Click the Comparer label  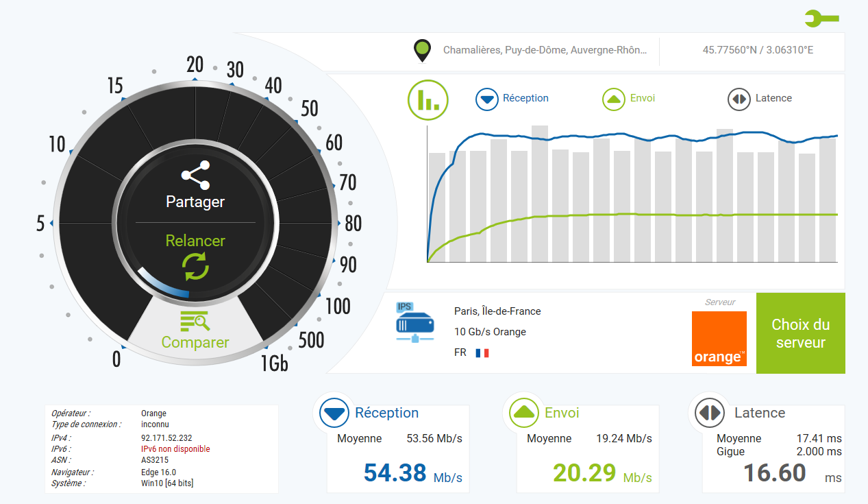(195, 342)
